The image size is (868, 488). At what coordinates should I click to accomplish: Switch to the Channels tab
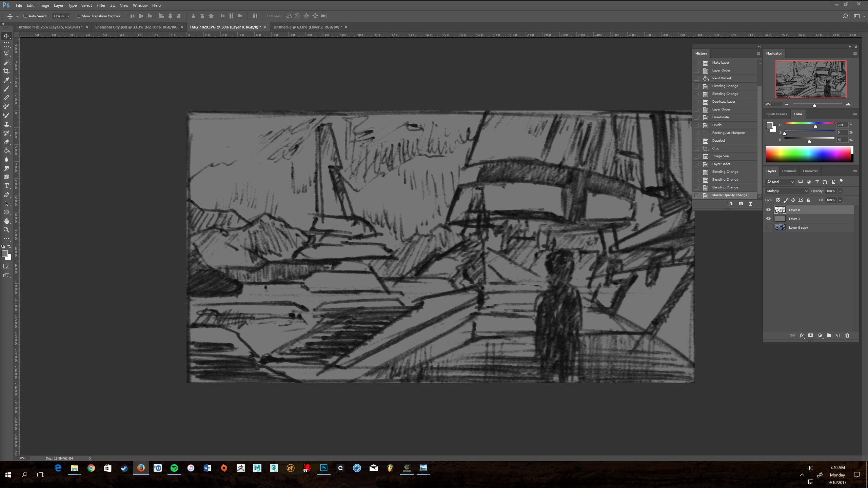pyautogui.click(x=789, y=171)
